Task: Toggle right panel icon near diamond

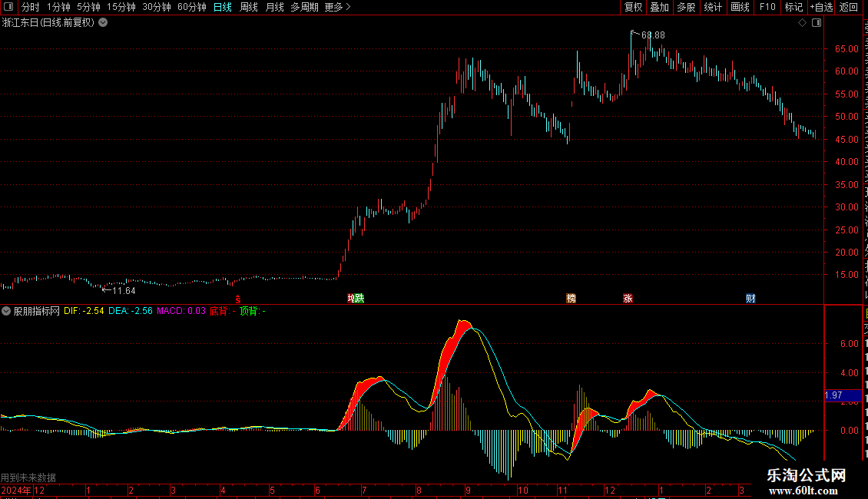Action: coord(816,23)
